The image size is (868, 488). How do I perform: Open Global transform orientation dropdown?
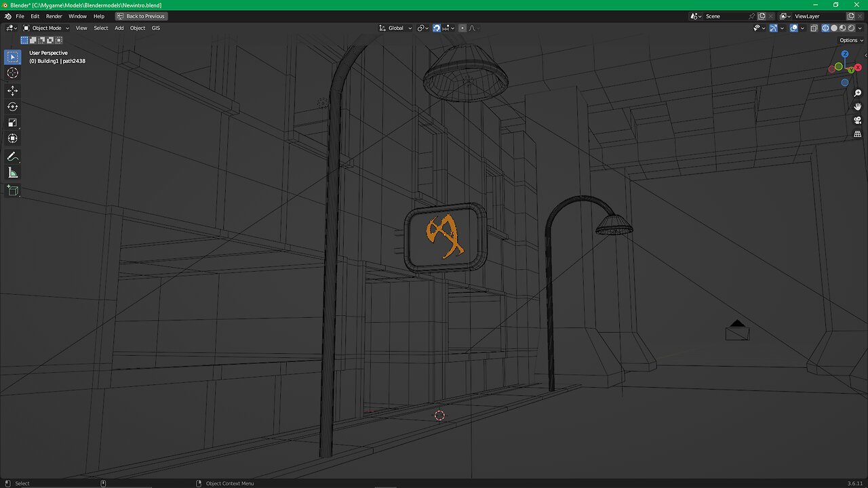tap(395, 28)
